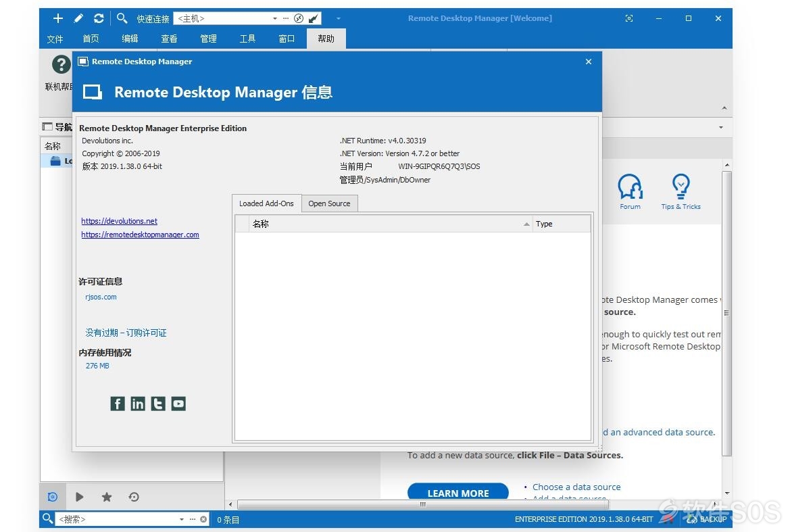Click the recent history clock icon
This screenshot has width=792, height=532.
134,497
